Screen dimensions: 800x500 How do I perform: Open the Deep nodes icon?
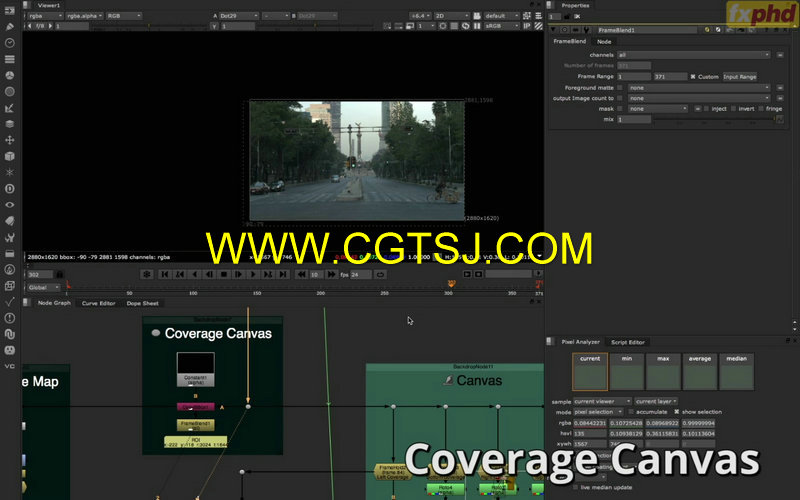pos(9,188)
